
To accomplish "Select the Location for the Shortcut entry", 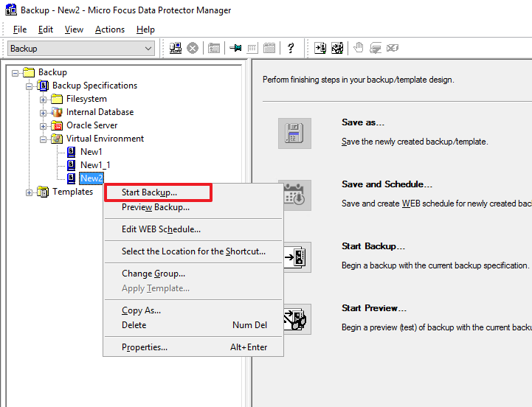I will tap(193, 251).
